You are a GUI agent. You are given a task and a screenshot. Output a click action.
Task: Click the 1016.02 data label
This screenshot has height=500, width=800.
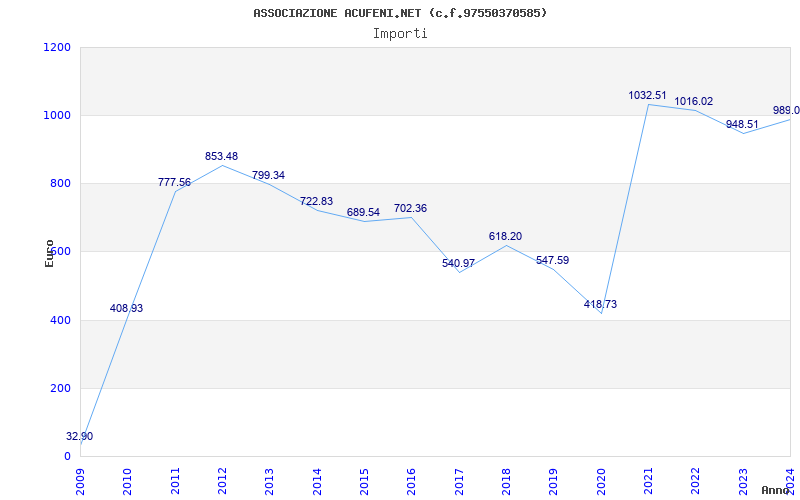coord(693,101)
